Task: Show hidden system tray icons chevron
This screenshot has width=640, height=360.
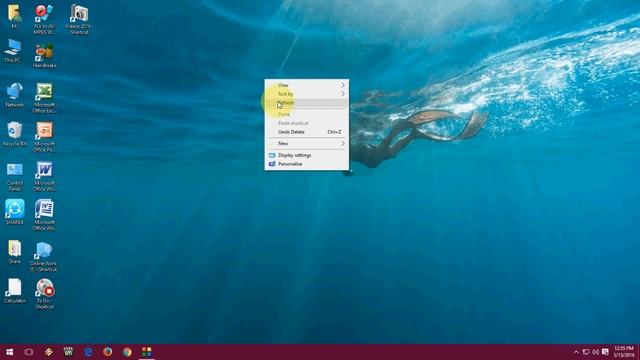Action: pyautogui.click(x=576, y=352)
